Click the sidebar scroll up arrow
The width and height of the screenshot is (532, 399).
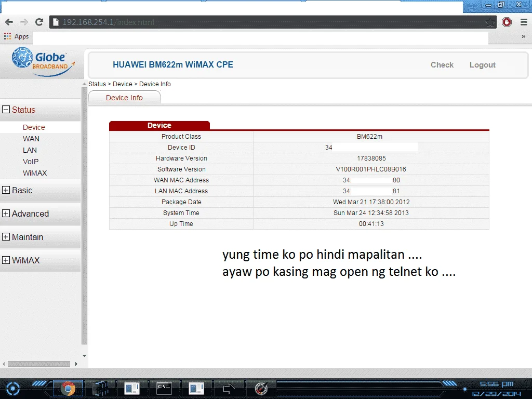(x=85, y=84)
